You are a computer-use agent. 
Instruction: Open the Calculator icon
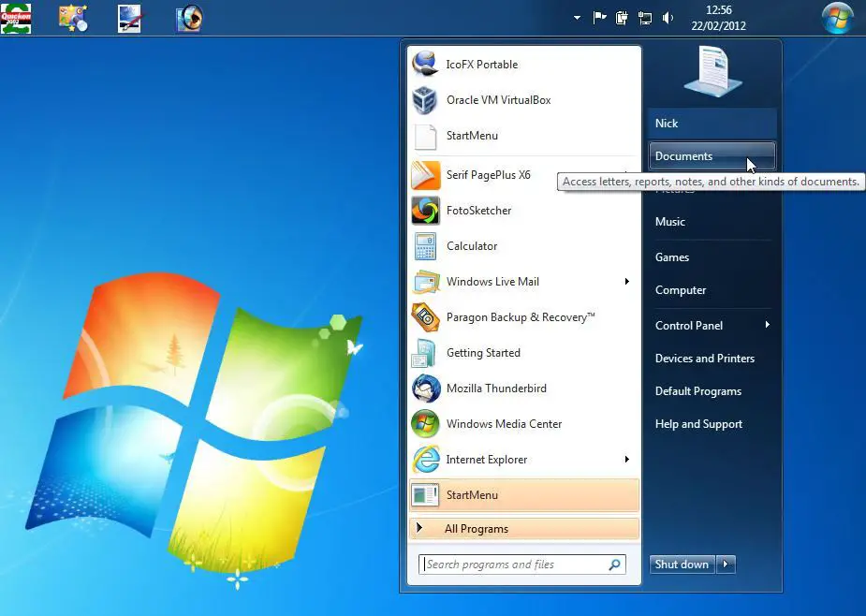coord(425,246)
